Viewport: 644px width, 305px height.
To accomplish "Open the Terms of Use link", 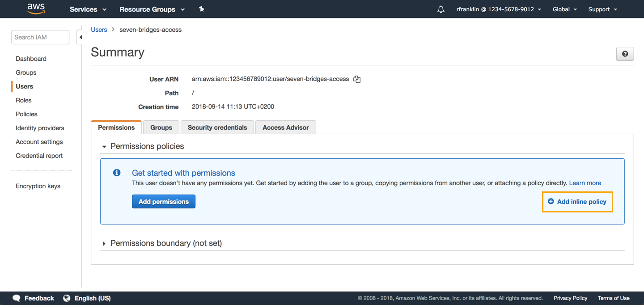I will point(614,298).
